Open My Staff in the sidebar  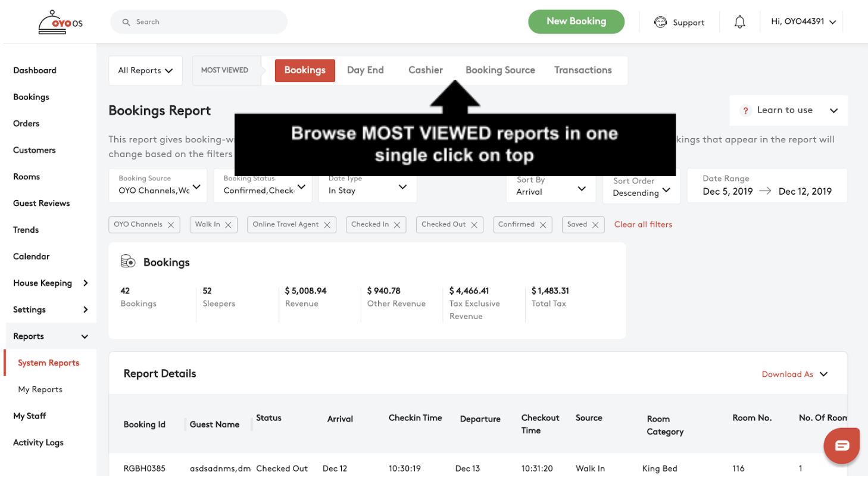[x=29, y=416]
